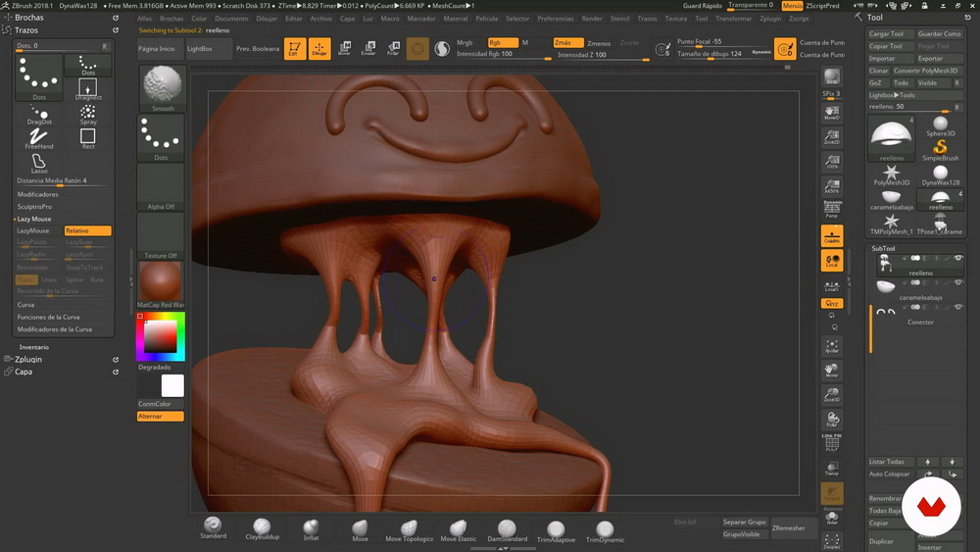This screenshot has height=552, width=980.
Task: Choose the ClayBuildup brush
Action: click(263, 528)
